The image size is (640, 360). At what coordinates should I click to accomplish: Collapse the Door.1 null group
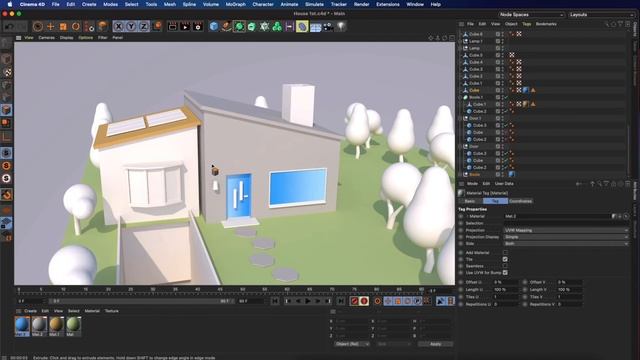coord(461,118)
